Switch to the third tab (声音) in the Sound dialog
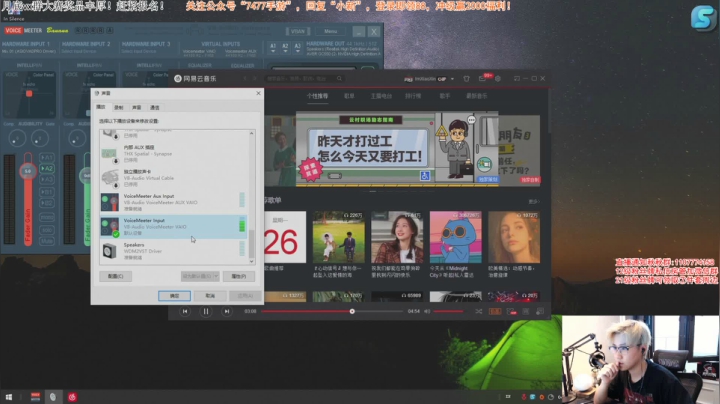This screenshot has width=720, height=404. [x=137, y=107]
